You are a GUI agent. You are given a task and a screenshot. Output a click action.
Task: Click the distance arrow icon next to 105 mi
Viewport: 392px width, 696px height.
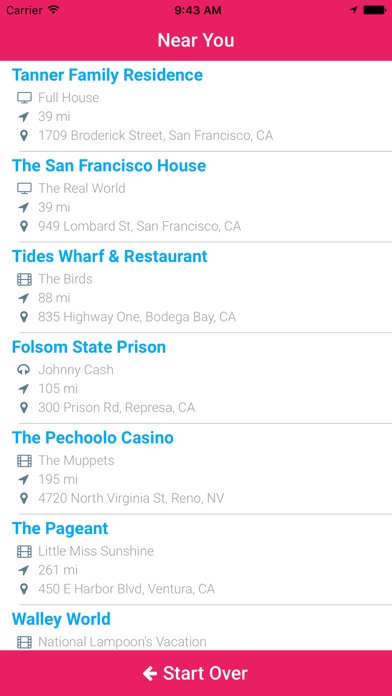click(x=24, y=389)
